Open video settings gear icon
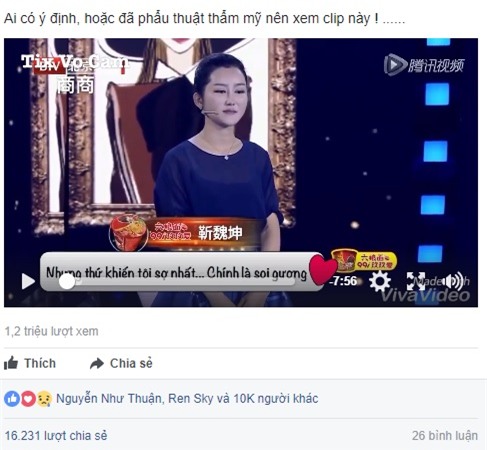The image size is (487, 450). pos(380,282)
